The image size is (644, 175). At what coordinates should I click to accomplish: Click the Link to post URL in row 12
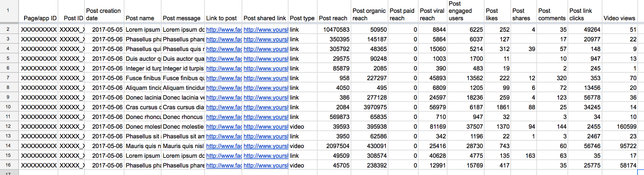point(224,126)
